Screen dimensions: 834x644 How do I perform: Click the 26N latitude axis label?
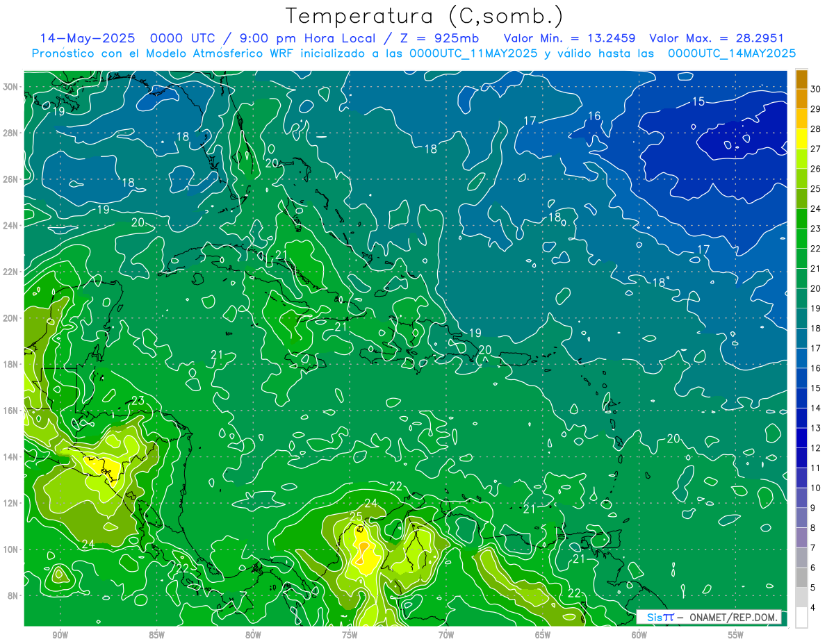click(12, 179)
